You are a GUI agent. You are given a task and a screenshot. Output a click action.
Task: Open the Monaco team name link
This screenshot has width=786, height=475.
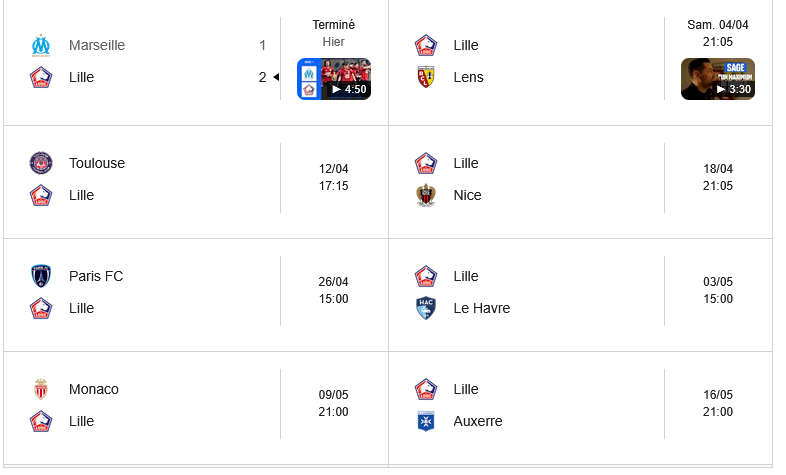(x=94, y=389)
